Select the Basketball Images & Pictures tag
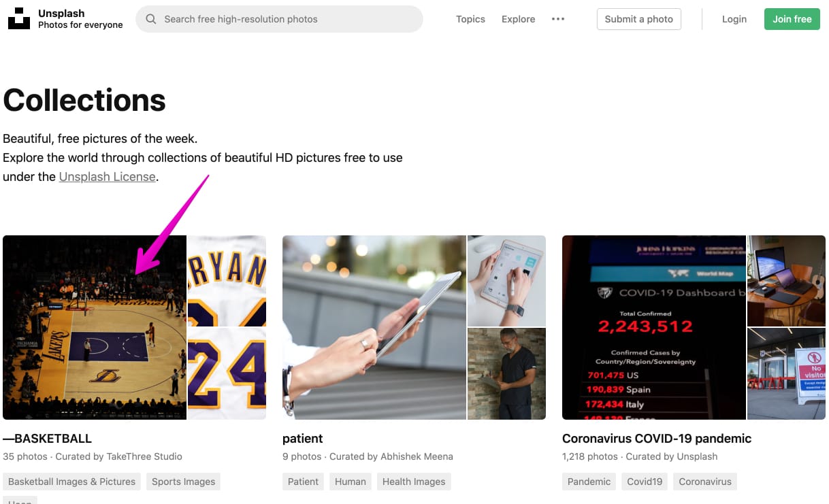Image resolution: width=829 pixels, height=504 pixels. tap(71, 482)
